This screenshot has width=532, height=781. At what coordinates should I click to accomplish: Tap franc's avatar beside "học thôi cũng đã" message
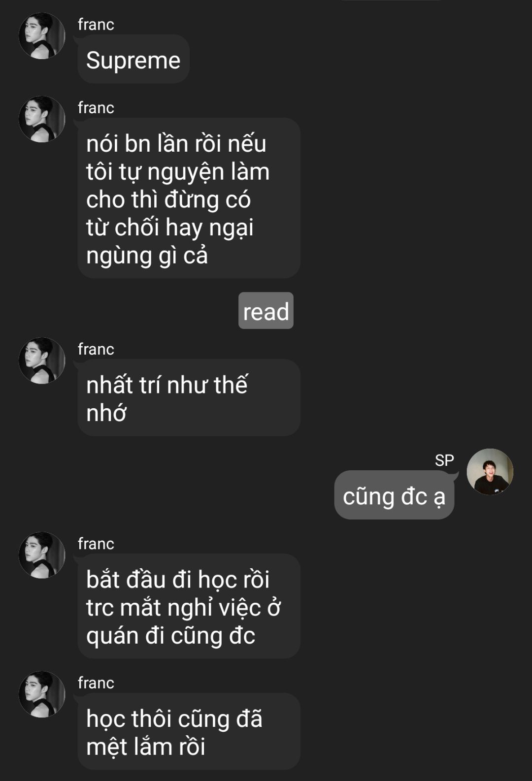[42, 694]
